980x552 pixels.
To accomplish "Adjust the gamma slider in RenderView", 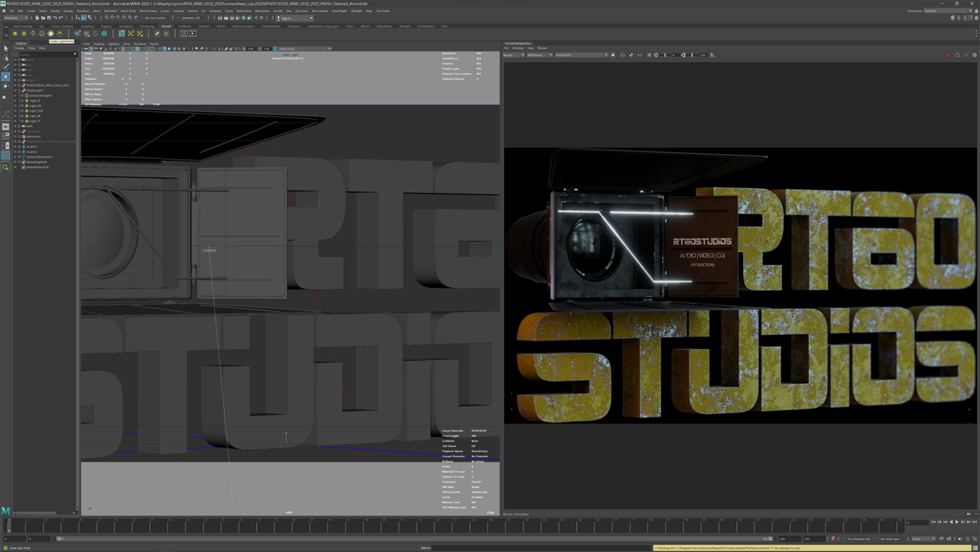I will tap(691, 55).
